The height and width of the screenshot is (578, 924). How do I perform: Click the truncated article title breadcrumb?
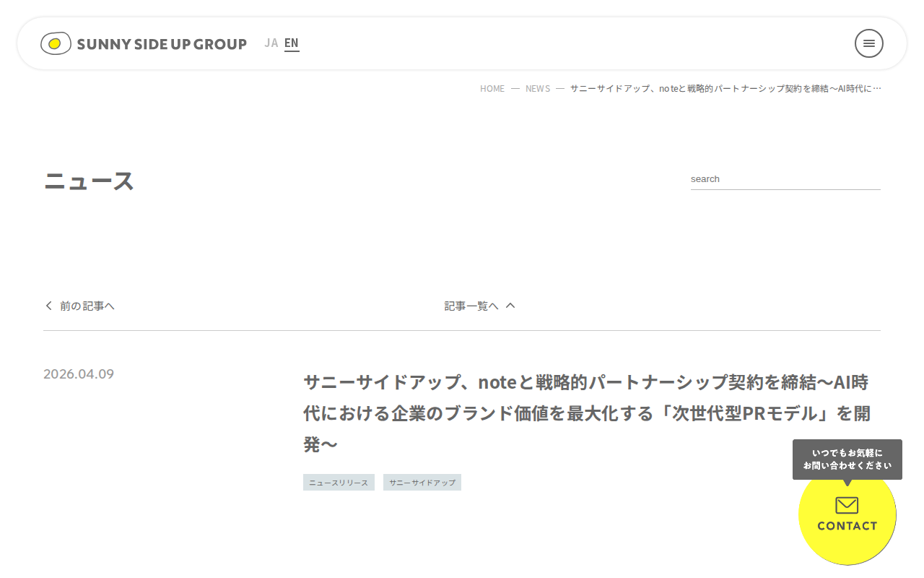pyautogui.click(x=725, y=88)
